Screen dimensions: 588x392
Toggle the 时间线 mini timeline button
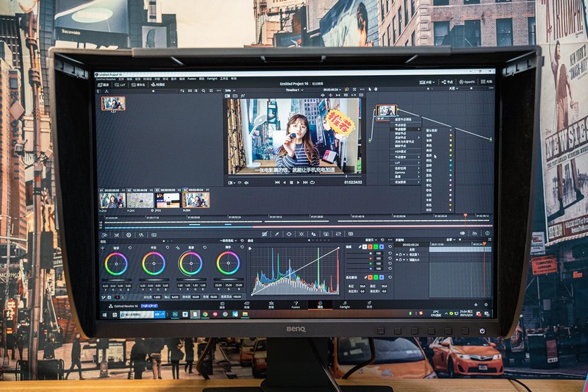click(158, 85)
